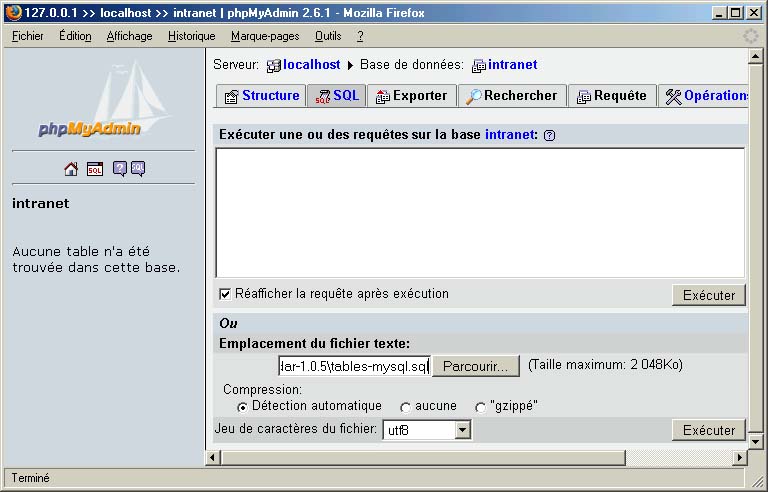Switch to the SQL tab

[x=336, y=96]
